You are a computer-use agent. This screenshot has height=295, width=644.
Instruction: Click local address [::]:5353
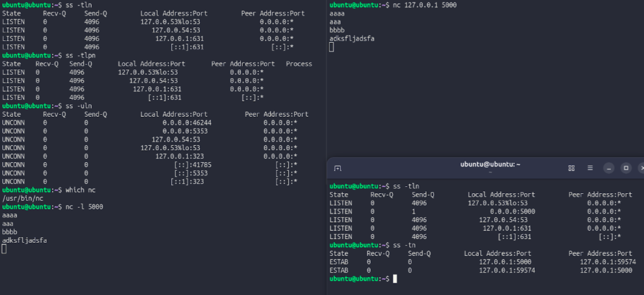191,173
